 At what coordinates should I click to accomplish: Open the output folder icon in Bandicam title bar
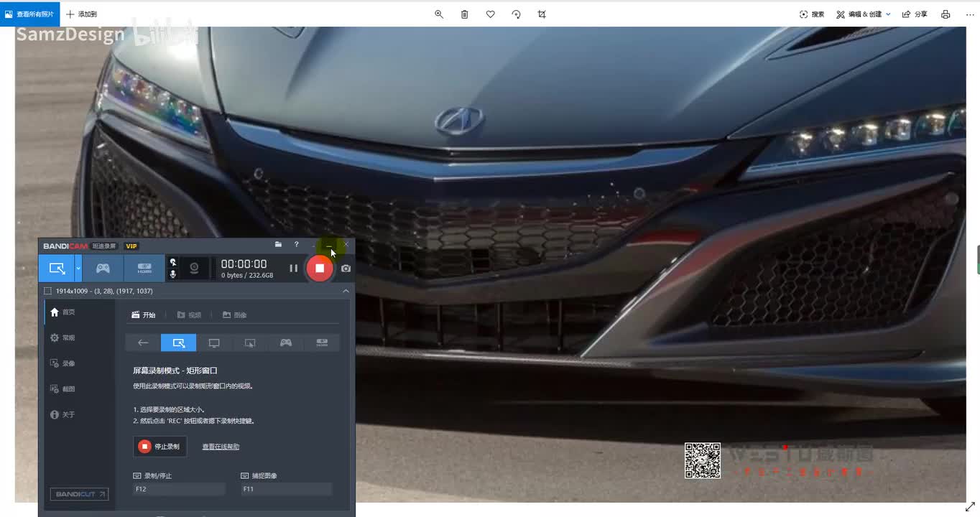point(278,245)
